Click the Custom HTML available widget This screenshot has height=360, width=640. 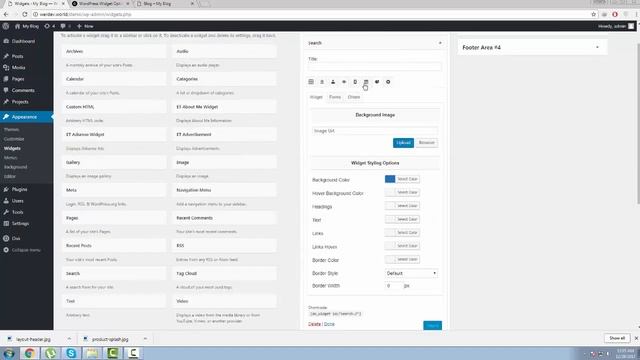point(114,107)
